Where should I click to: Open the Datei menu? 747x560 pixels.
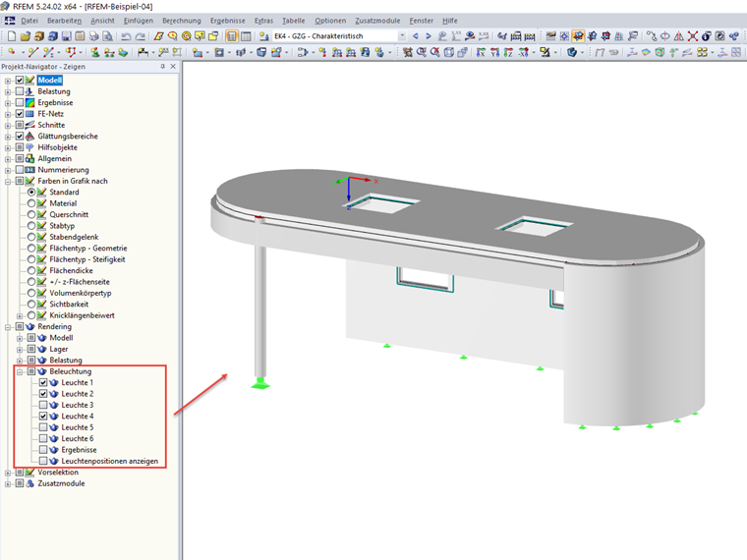[29, 21]
